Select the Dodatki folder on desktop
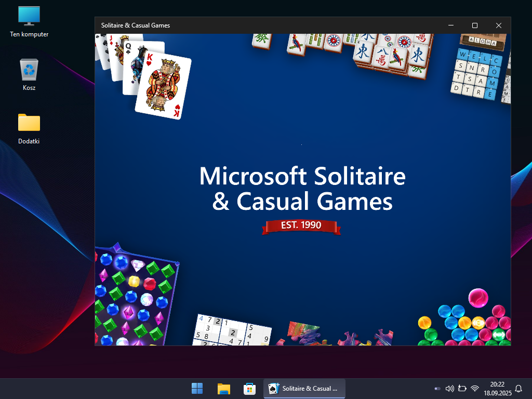532x399 pixels. pos(29,128)
